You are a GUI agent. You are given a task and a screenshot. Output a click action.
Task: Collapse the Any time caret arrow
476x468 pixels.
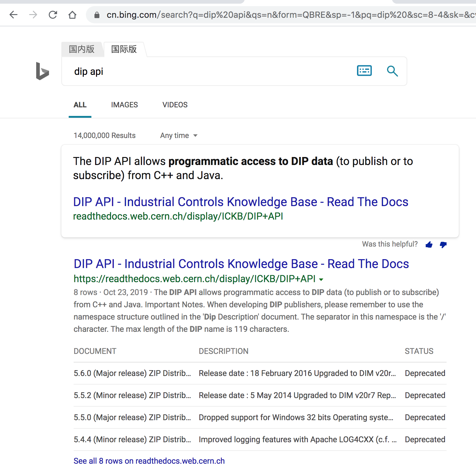(x=196, y=135)
